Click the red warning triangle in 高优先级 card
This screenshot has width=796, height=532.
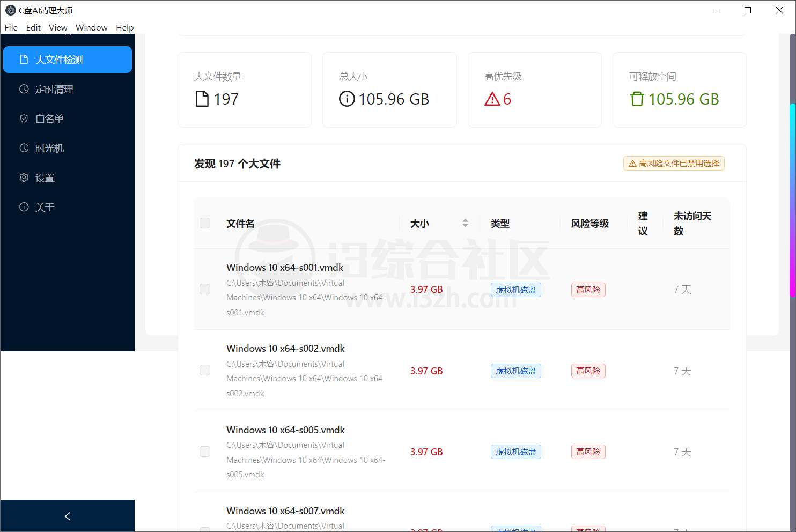[x=491, y=99]
